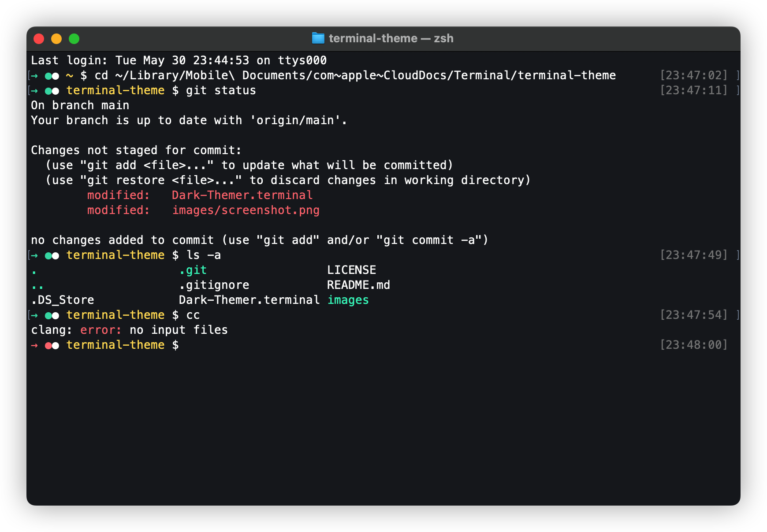Click the [23:48:00] timestamp

(693, 345)
